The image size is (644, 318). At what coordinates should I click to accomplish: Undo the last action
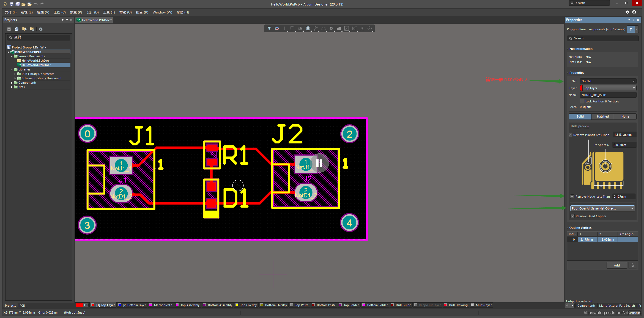[x=36, y=4]
